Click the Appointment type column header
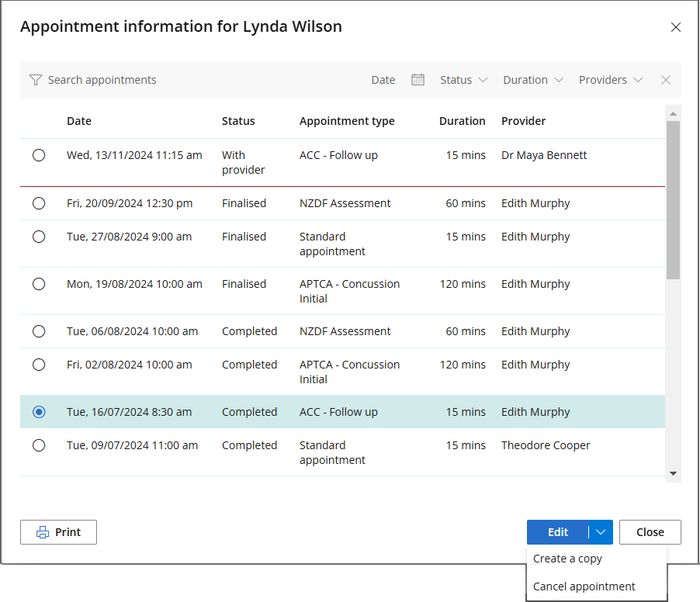Image resolution: width=700 pixels, height=602 pixels. (x=347, y=121)
